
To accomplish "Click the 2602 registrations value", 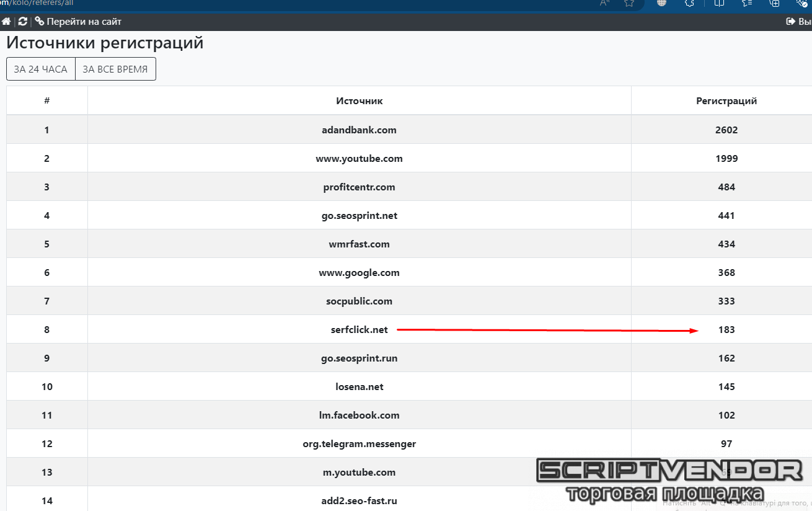I will point(726,130).
